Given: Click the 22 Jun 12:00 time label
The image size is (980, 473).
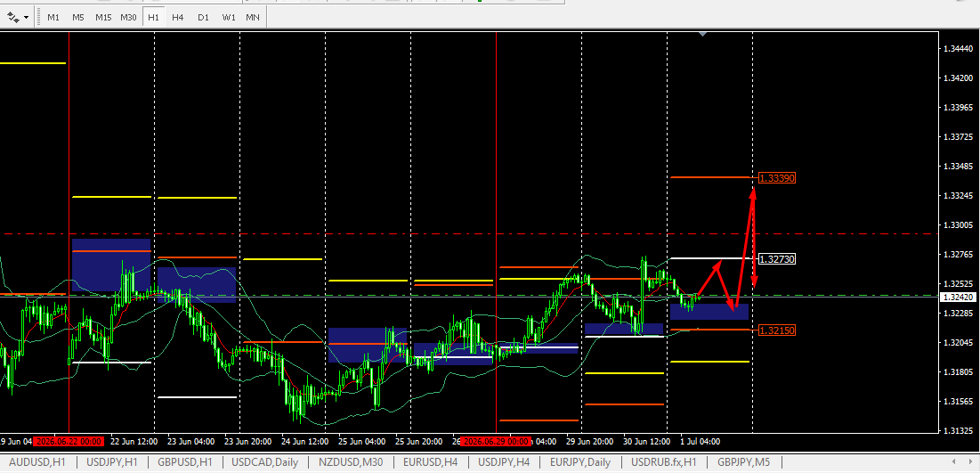Looking at the screenshot, I should point(133,442).
